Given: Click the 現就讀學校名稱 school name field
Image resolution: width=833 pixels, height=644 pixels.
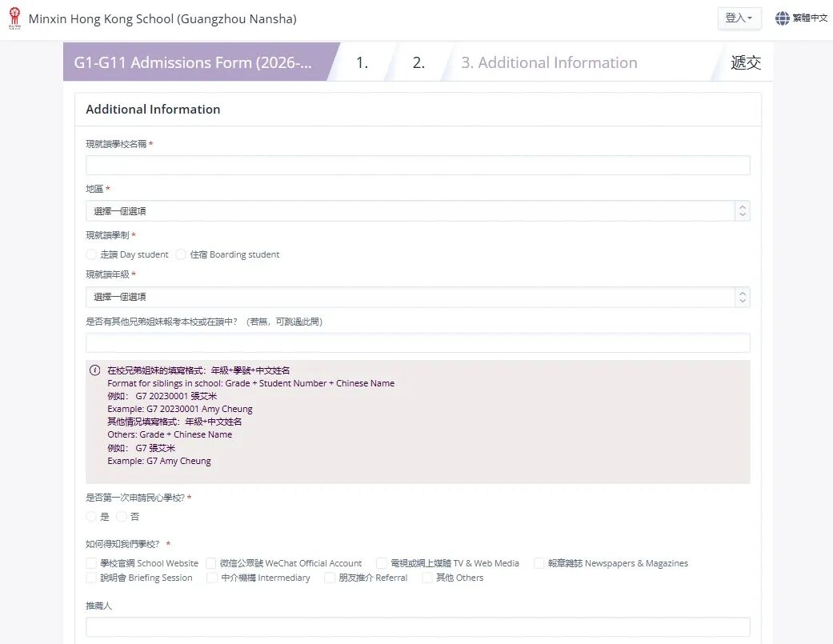Looking at the screenshot, I should (x=418, y=166).
